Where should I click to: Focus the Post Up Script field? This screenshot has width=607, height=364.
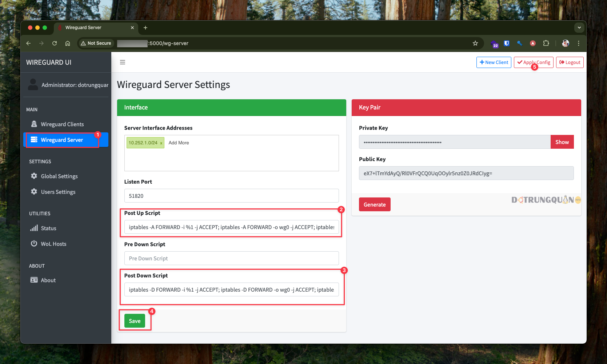(232, 227)
